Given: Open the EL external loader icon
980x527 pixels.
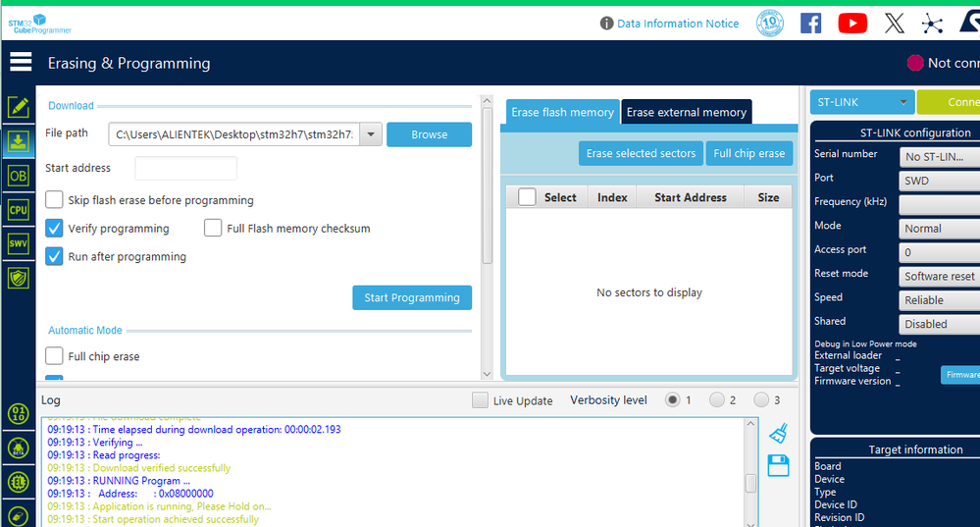Looking at the screenshot, I should point(18,482).
